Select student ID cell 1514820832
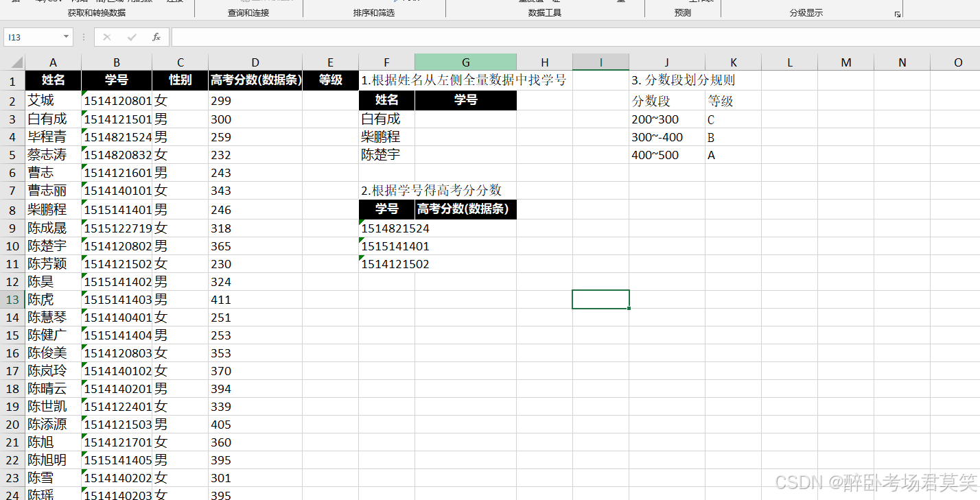980x500 pixels. tap(117, 155)
